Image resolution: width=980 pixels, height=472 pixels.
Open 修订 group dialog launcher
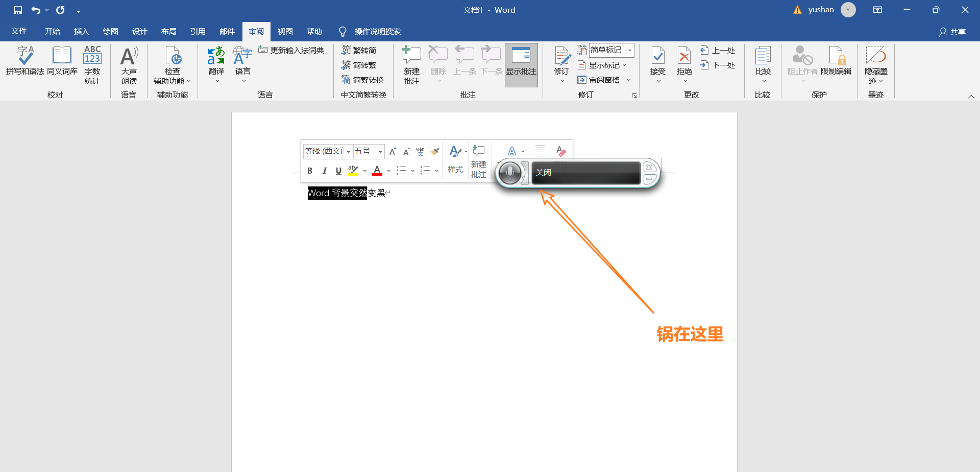point(634,96)
